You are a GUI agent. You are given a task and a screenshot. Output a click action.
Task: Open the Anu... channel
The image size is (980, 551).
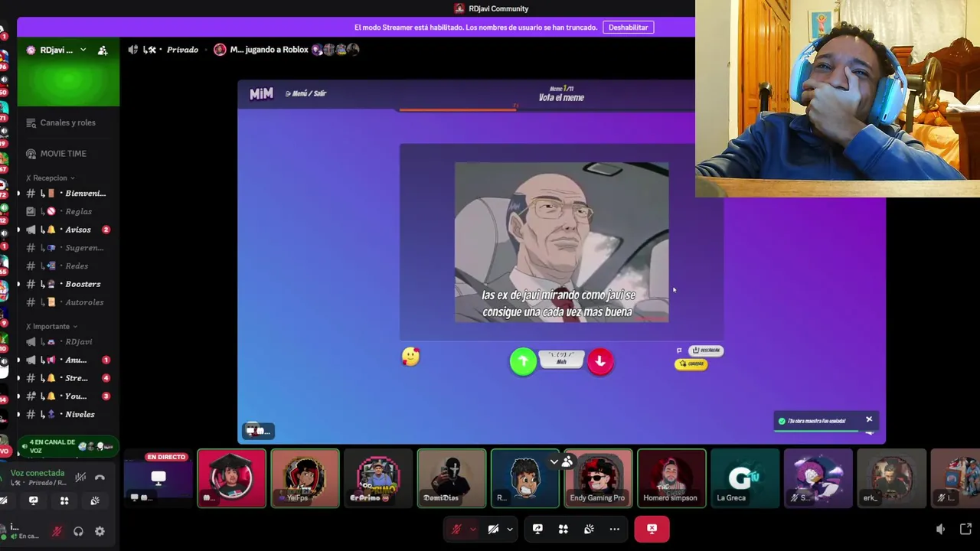coord(68,360)
